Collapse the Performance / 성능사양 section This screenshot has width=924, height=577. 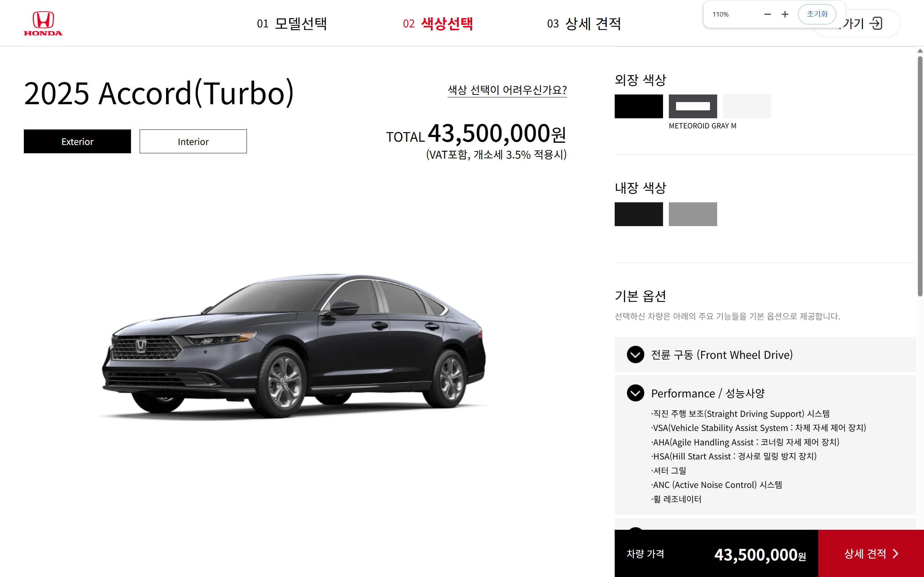pyautogui.click(x=635, y=393)
